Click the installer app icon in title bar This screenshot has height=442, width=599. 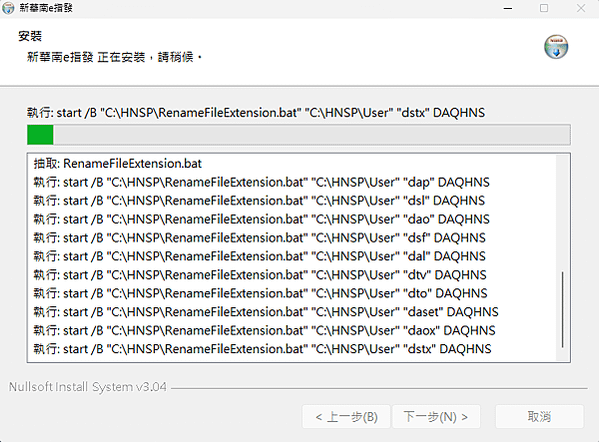(x=8, y=8)
